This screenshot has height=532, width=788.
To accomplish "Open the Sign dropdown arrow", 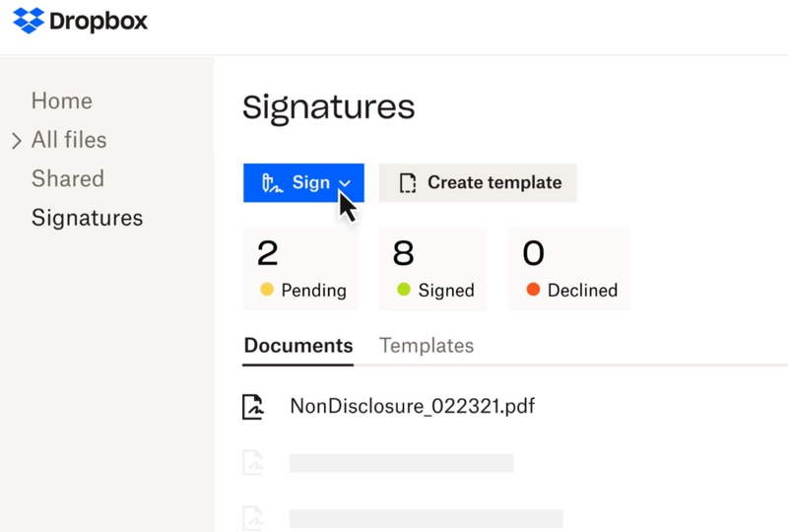I will coord(345,183).
